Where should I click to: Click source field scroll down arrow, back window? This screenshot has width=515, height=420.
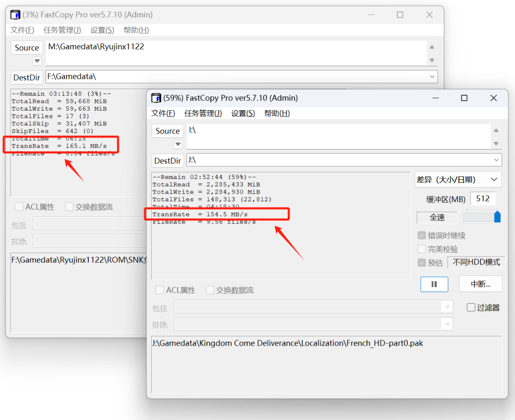[x=432, y=60]
